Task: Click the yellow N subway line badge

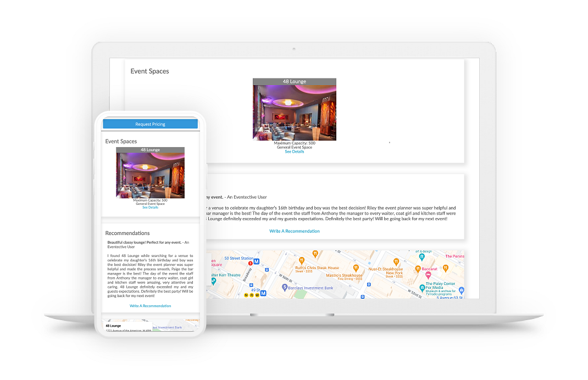Action: [246, 295]
